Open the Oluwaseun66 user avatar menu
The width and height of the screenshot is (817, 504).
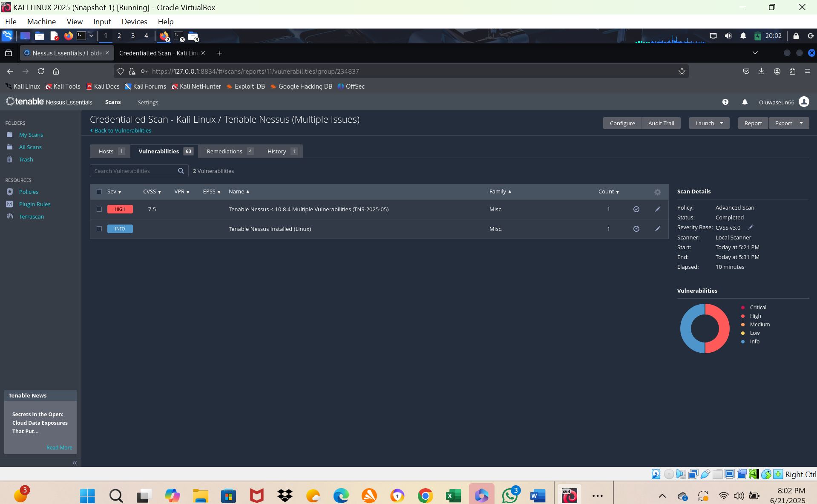click(804, 102)
